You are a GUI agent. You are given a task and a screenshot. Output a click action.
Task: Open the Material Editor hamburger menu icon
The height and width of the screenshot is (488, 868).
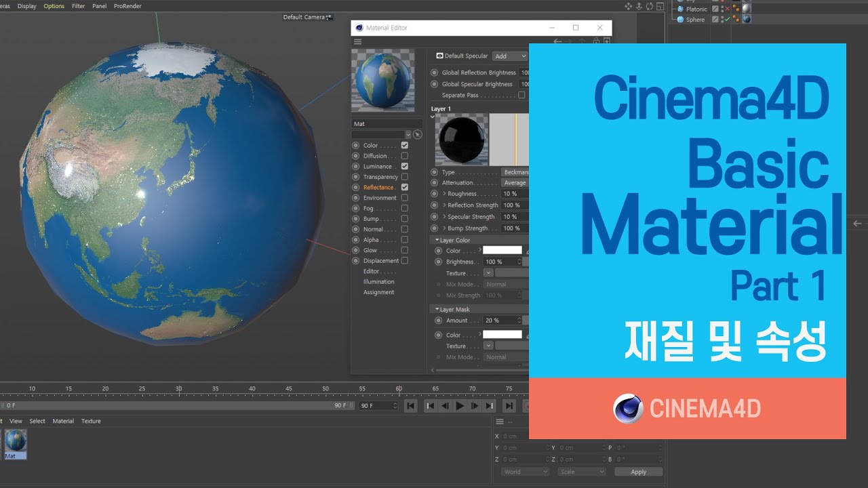(x=358, y=42)
